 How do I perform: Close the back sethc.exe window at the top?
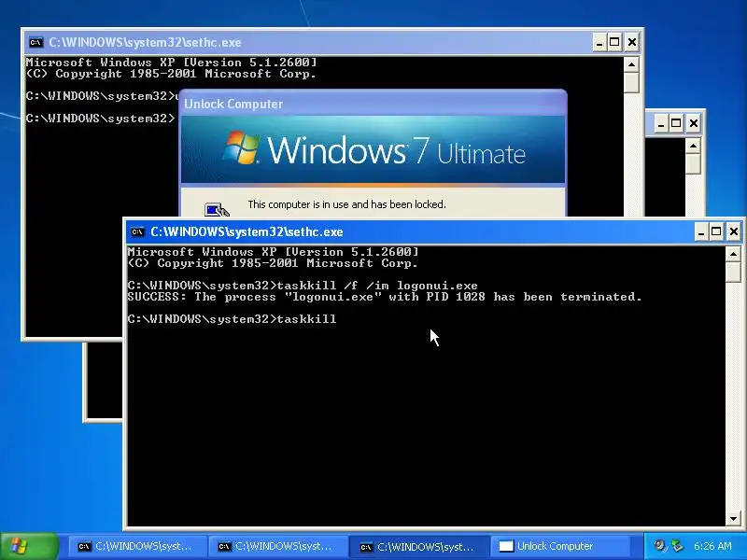click(x=632, y=42)
